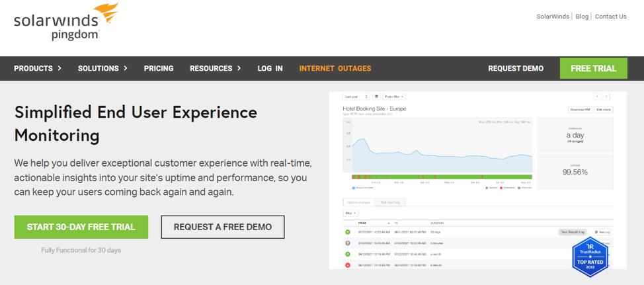
Task: Click the 99.56% uptime card
Action: coord(575,172)
